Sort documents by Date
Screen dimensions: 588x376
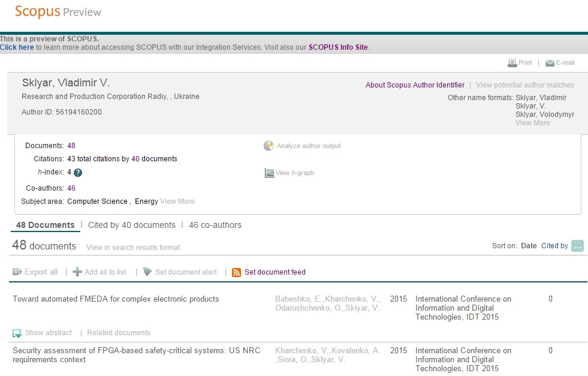(529, 246)
